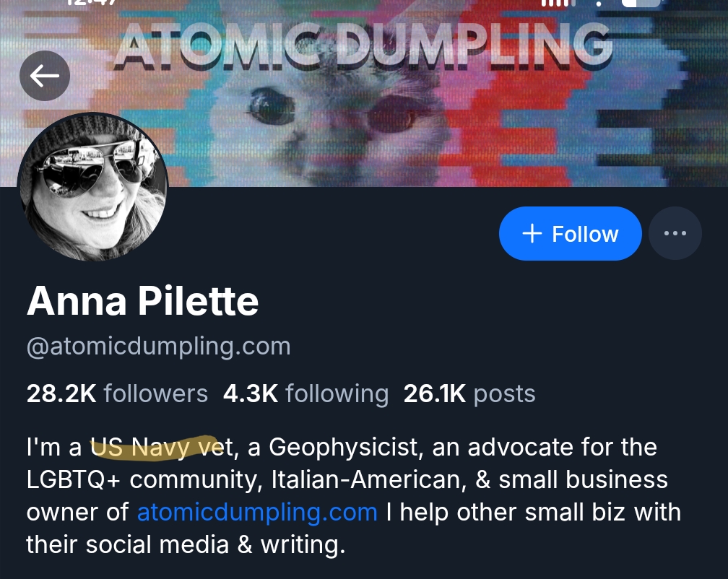Click the highlighted "US Navy vet" text

tap(153, 448)
